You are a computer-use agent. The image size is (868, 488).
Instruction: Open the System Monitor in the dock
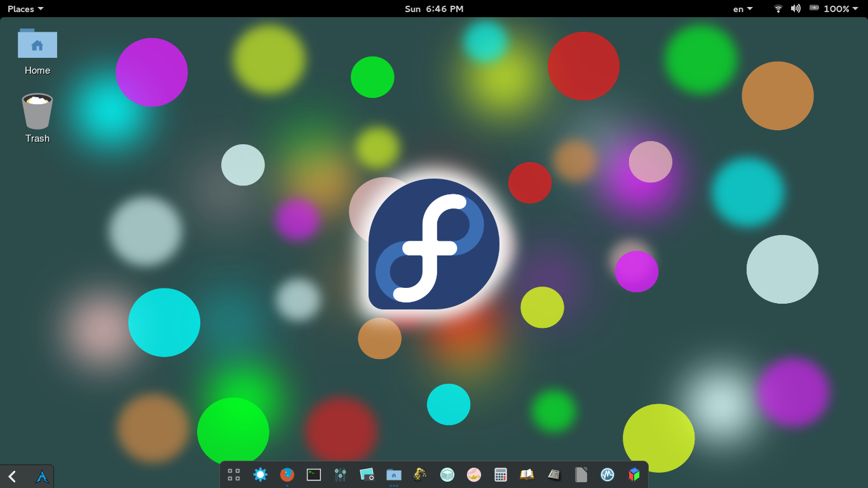(607, 475)
